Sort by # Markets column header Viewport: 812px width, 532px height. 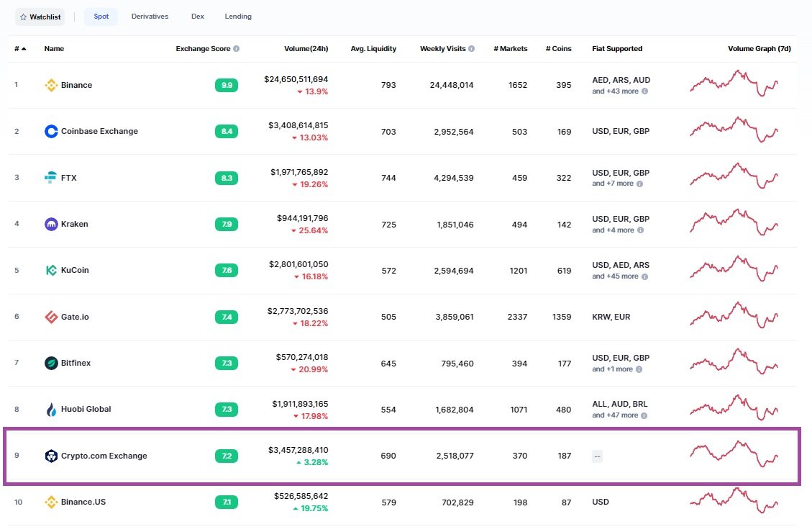pyautogui.click(x=510, y=49)
